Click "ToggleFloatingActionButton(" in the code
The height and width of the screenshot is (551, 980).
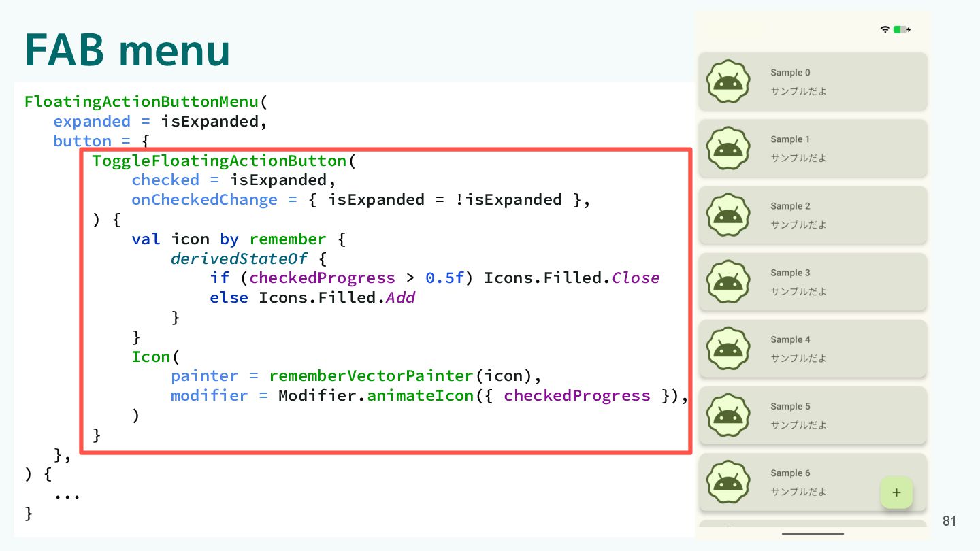click(x=224, y=161)
